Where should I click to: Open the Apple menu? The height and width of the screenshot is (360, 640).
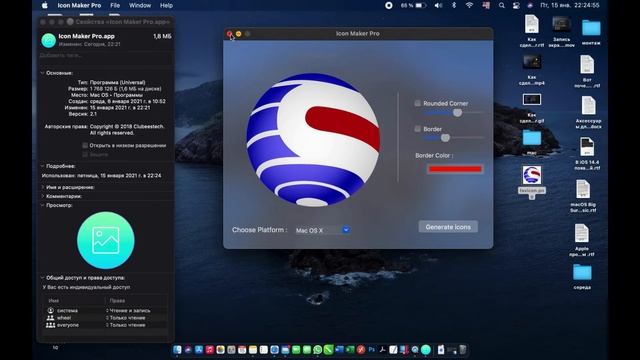(x=44, y=5)
